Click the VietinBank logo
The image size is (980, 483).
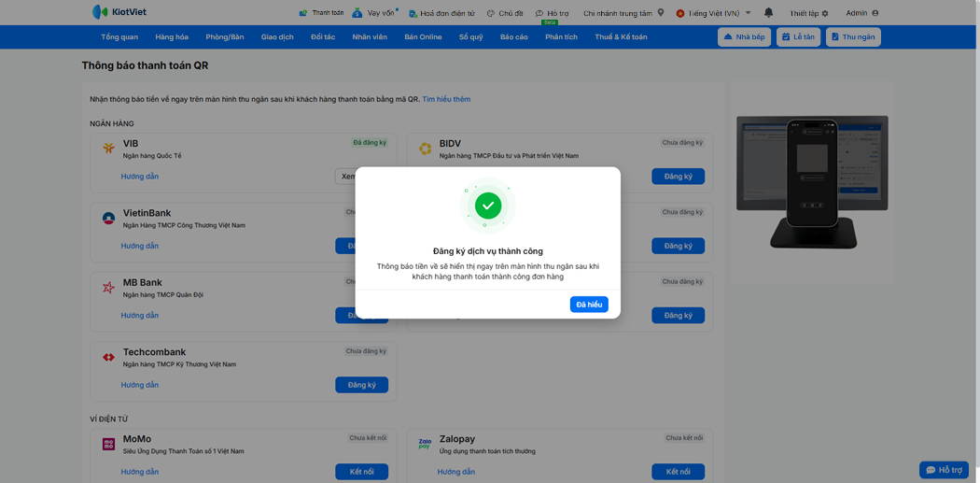tap(109, 219)
